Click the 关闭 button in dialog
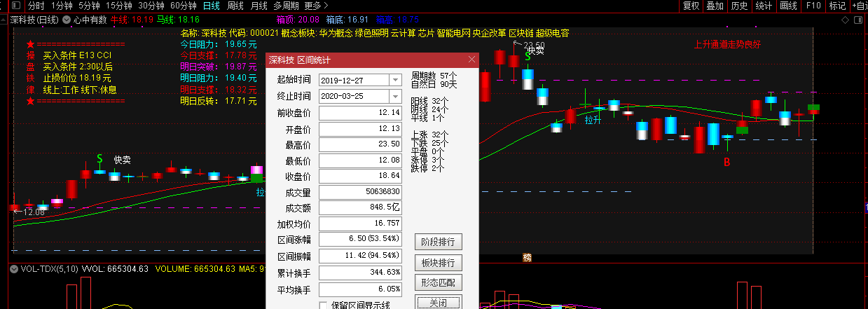868x309 pixels. pyautogui.click(x=439, y=303)
